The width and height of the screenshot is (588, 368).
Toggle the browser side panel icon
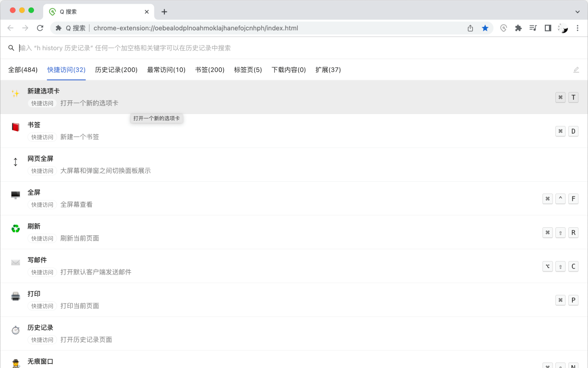click(548, 28)
